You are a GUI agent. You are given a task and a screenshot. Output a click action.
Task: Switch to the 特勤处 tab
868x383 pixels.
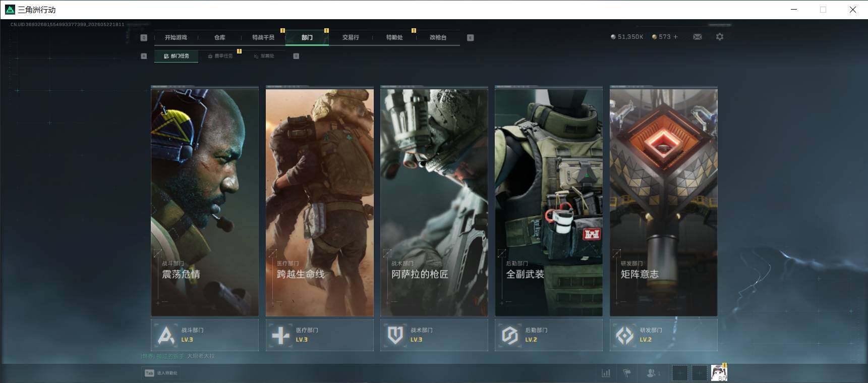(394, 37)
